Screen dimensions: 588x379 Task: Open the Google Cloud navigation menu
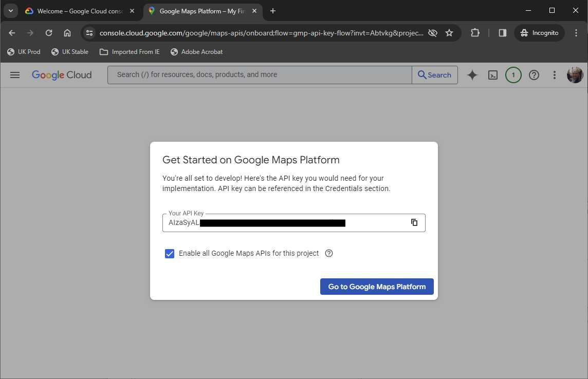14,75
